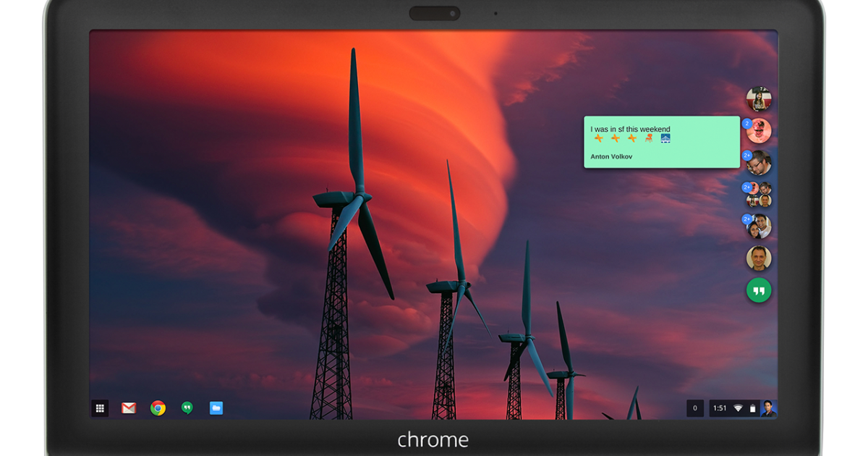Image resolution: width=868 pixels, height=456 pixels.
Task: Click the orange chair emoji in message
Action: tap(649, 138)
